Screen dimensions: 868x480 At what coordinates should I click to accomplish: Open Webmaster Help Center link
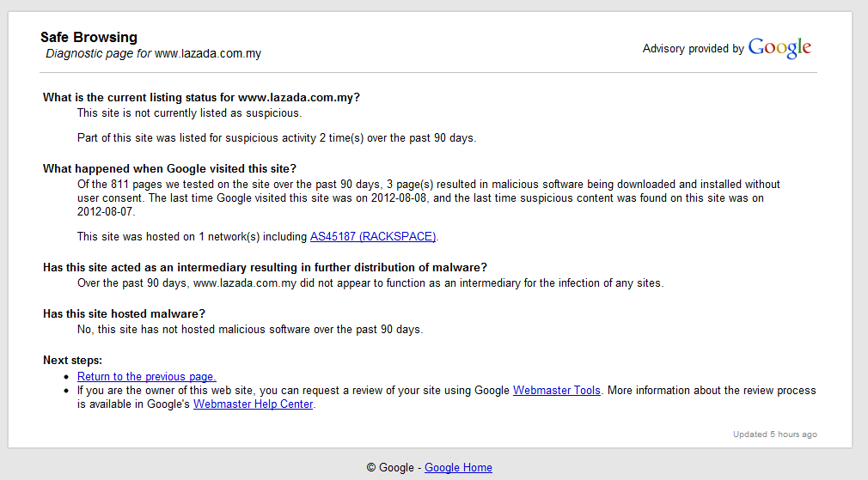point(253,404)
